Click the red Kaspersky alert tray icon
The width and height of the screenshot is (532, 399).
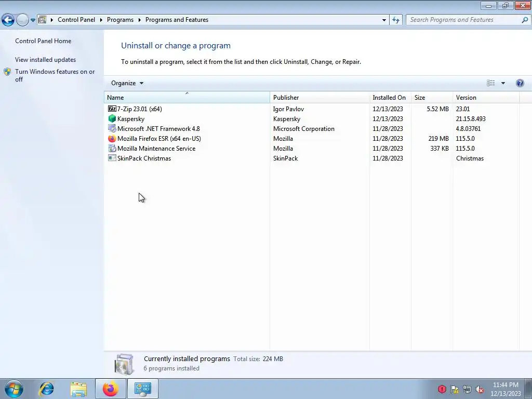(442, 389)
